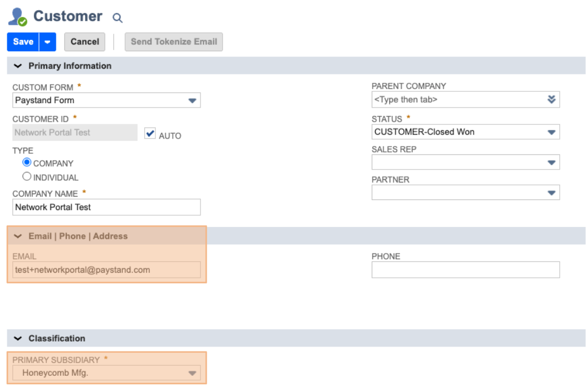Collapse the Classification section
This screenshot has width=588, height=391.
pyautogui.click(x=17, y=339)
